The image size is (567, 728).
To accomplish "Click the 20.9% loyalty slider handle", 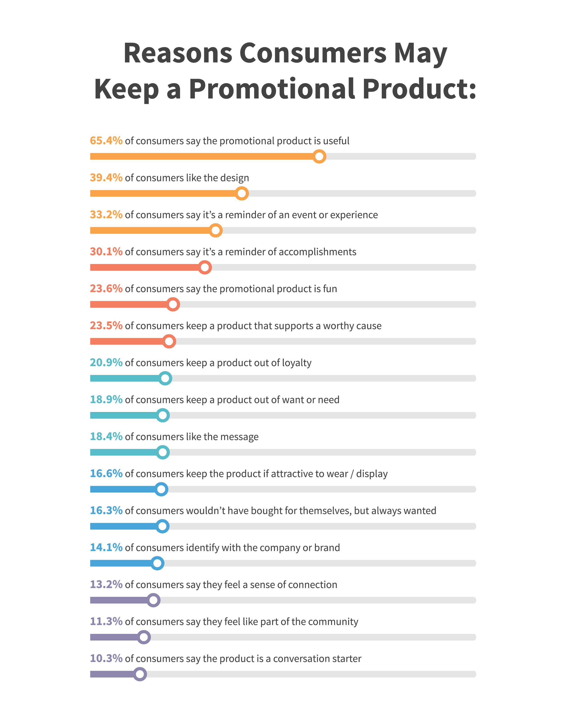I will click(165, 378).
